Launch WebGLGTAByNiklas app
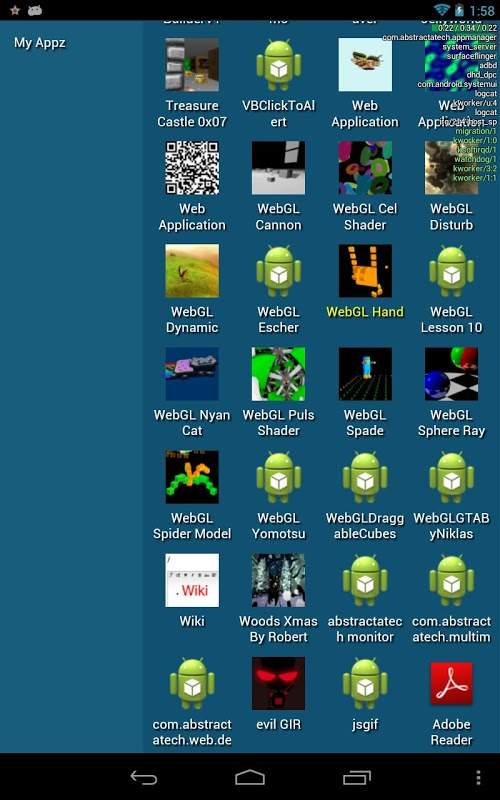500x800 pixels. point(452,477)
